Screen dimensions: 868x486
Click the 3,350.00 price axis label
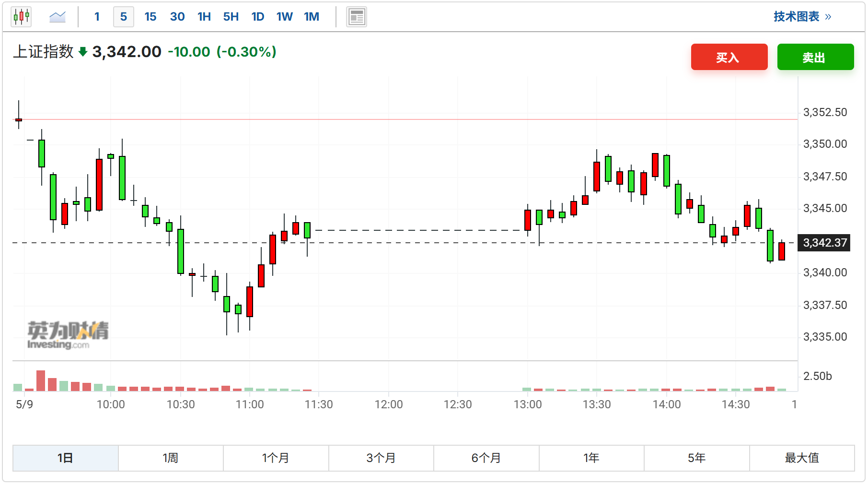click(825, 144)
